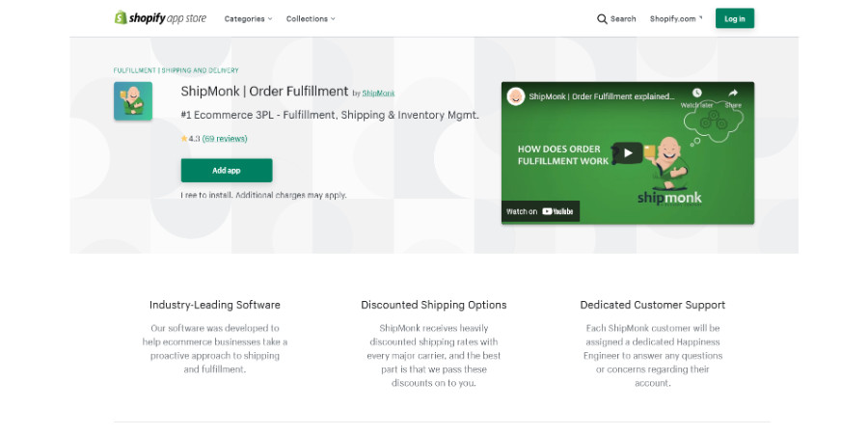Click the Share arrow icon on video
The height and width of the screenshot is (436, 868).
click(733, 93)
